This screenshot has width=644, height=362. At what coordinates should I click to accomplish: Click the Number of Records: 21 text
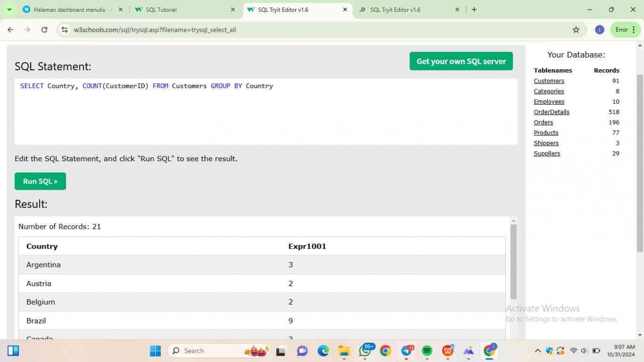click(60, 227)
